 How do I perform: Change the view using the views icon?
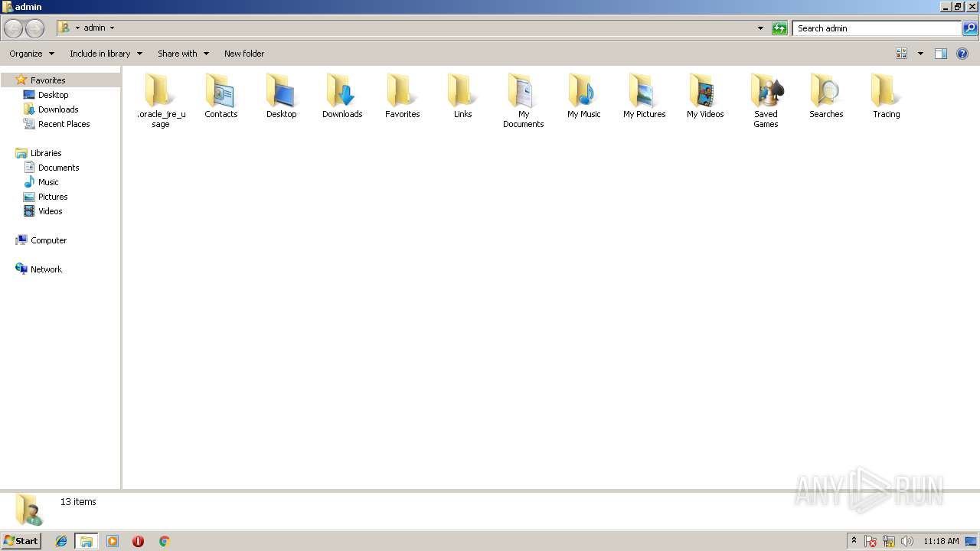pos(902,54)
